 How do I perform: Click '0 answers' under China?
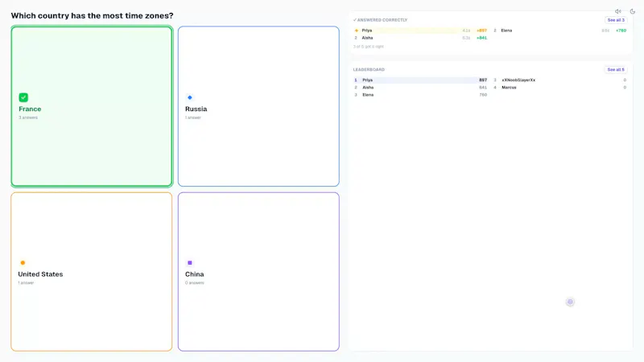click(x=194, y=283)
